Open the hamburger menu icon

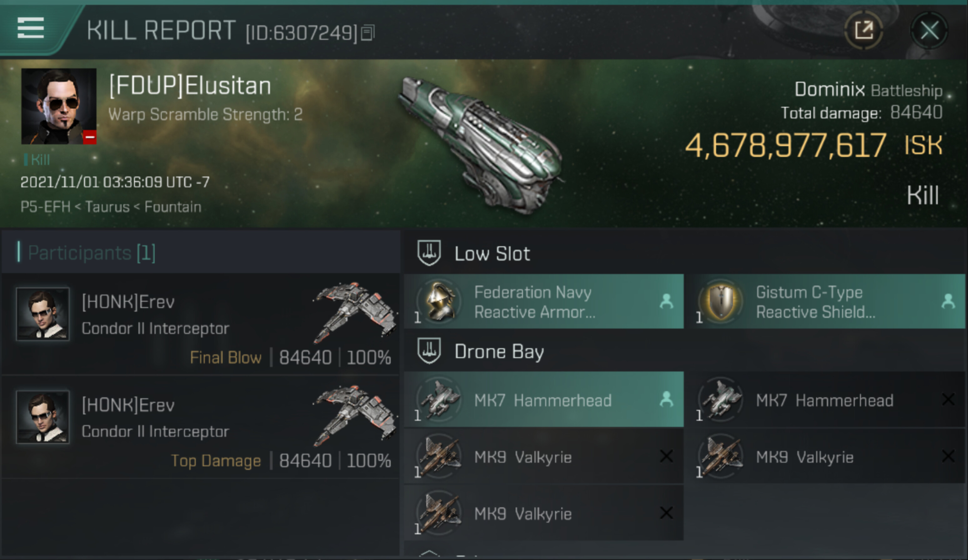31,28
